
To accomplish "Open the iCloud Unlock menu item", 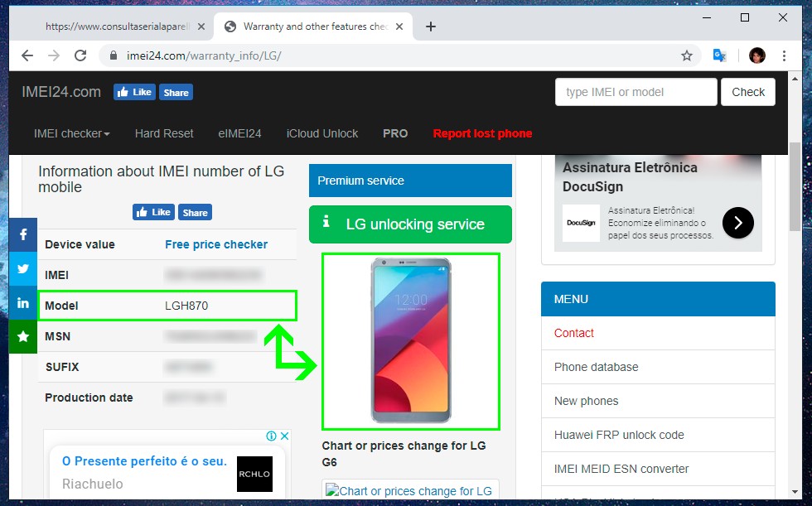I will tap(322, 133).
